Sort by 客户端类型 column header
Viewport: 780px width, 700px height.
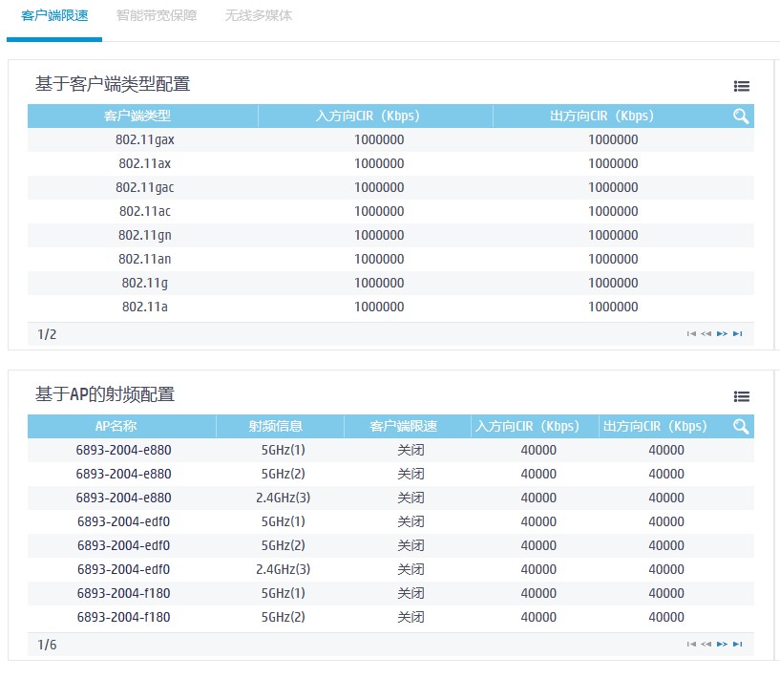(142, 117)
